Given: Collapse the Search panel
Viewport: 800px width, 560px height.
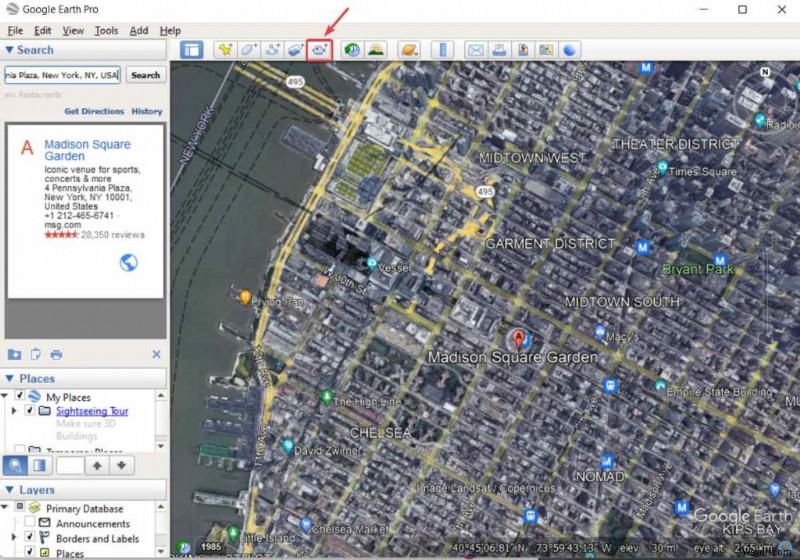Looking at the screenshot, I should click(9, 49).
